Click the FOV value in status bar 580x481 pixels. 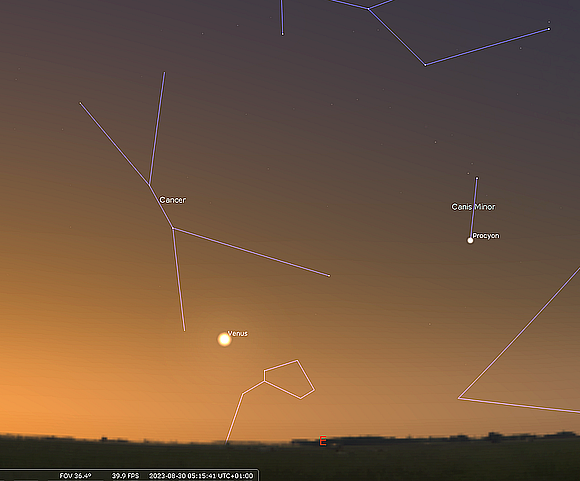tap(75, 476)
